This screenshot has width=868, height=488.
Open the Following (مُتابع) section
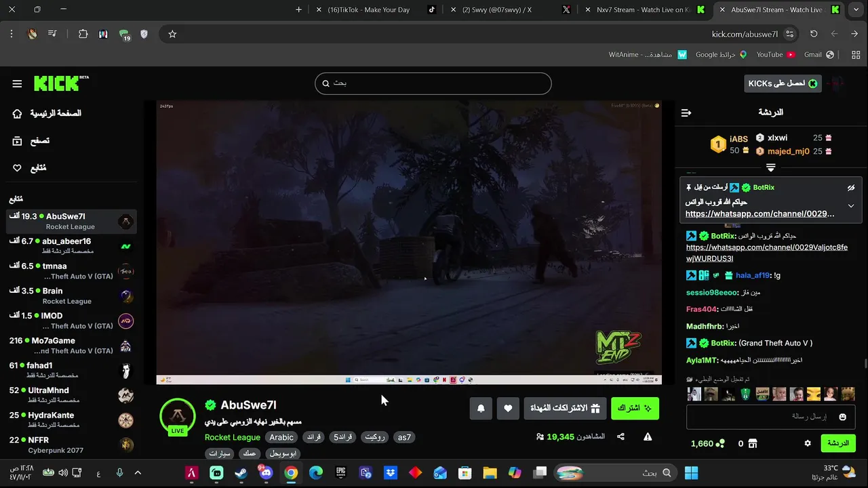[x=29, y=167]
